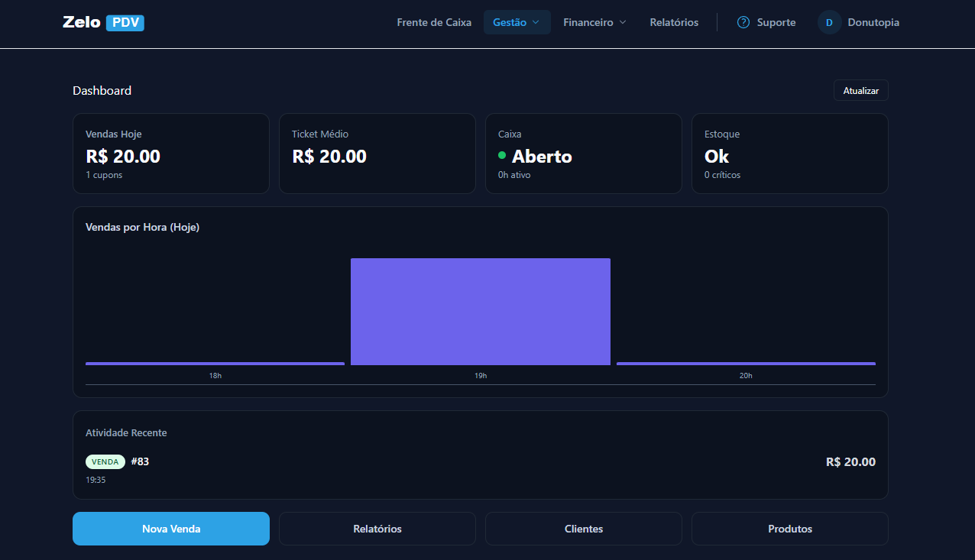
Task: Click the R$ 20.00 sale amount
Action: pos(850,461)
